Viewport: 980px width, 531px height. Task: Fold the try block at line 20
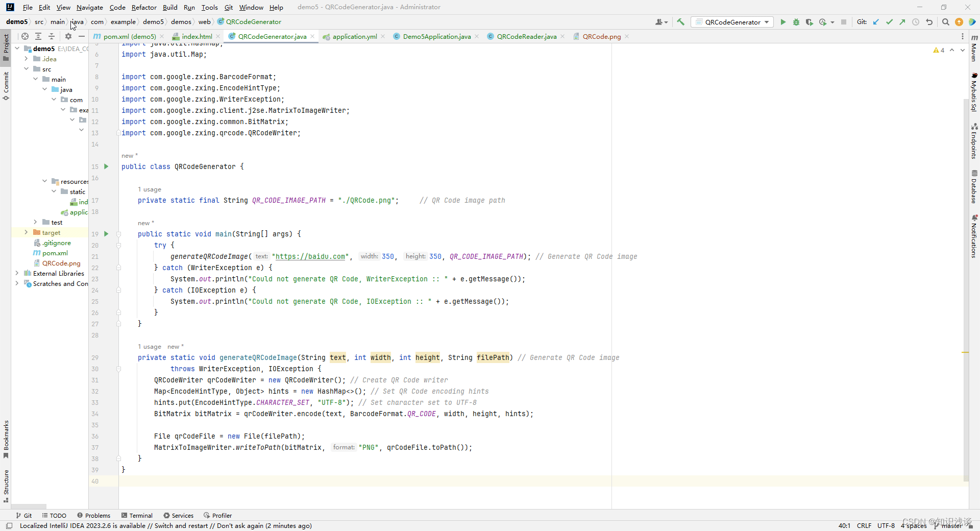(118, 245)
